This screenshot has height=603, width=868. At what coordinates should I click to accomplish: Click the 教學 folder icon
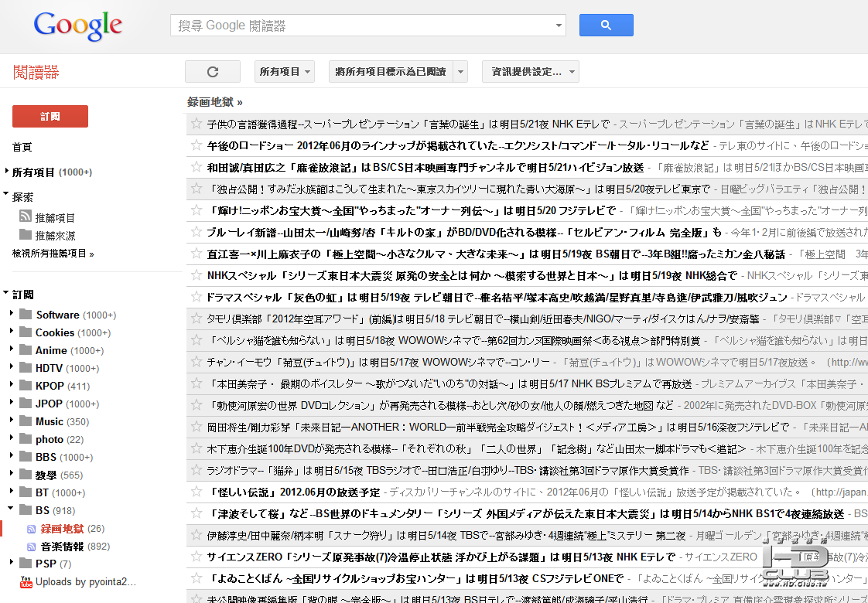(26, 474)
